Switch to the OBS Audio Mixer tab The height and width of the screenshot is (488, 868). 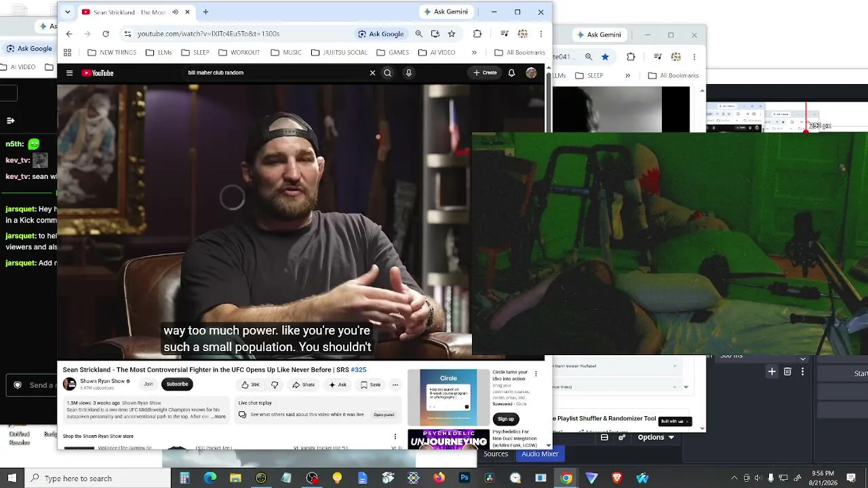pyautogui.click(x=540, y=454)
